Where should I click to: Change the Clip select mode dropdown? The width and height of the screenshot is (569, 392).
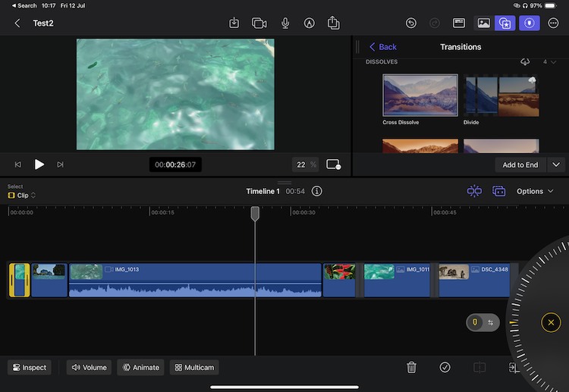tap(22, 195)
